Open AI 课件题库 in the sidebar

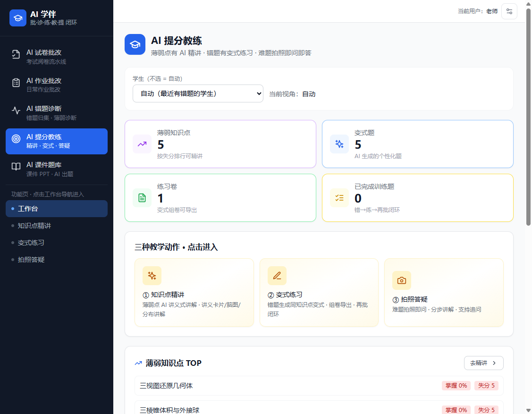coord(57,169)
